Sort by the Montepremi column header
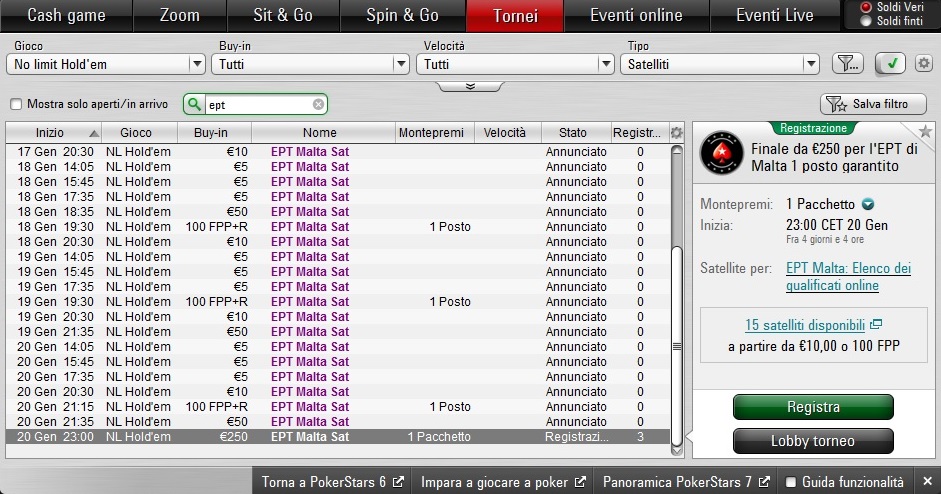941x494 pixels. click(x=434, y=133)
